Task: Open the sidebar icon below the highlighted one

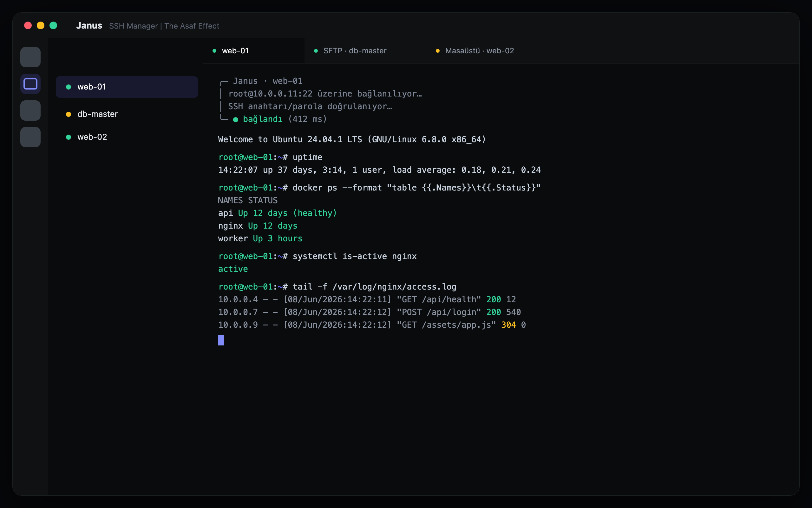Action: pyautogui.click(x=30, y=110)
